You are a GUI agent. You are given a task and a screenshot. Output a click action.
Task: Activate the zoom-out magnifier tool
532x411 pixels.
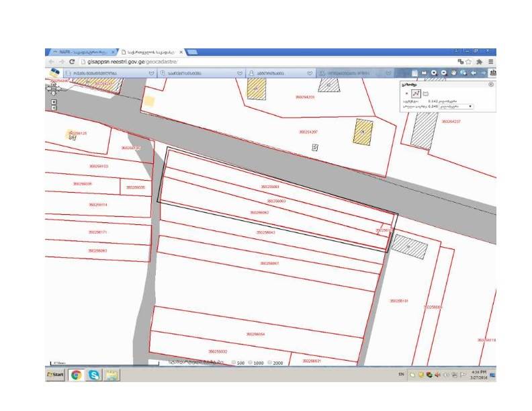click(x=444, y=73)
